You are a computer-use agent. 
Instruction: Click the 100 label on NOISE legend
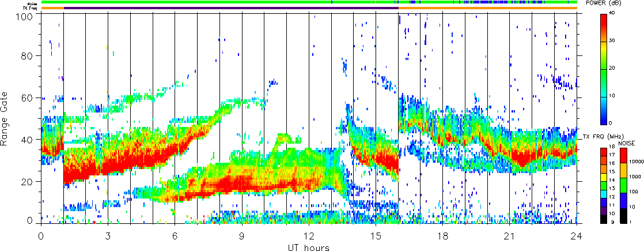click(634, 192)
